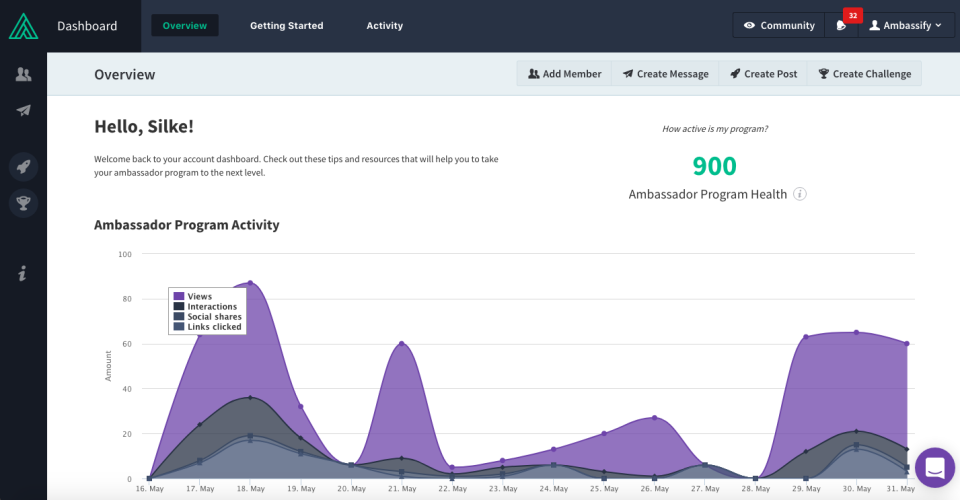This screenshot has width=960, height=500.
Task: Expand the Ambassify account dropdown
Action: [x=906, y=25]
